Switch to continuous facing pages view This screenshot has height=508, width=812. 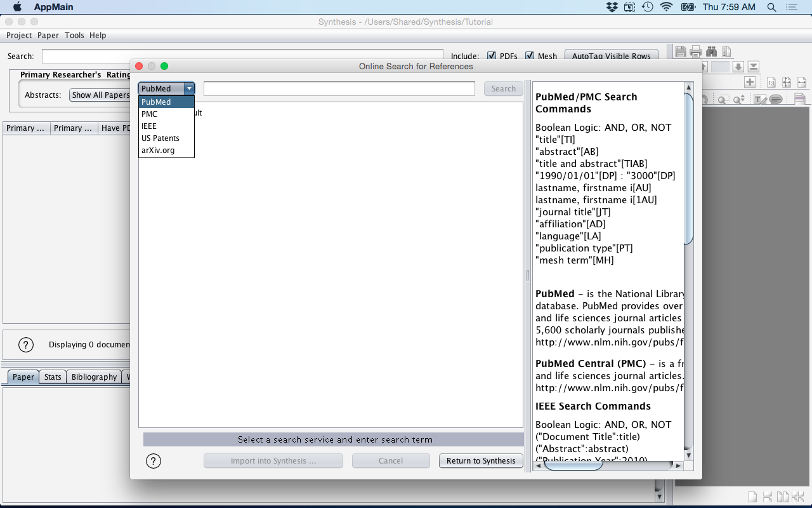pyautogui.click(x=797, y=497)
